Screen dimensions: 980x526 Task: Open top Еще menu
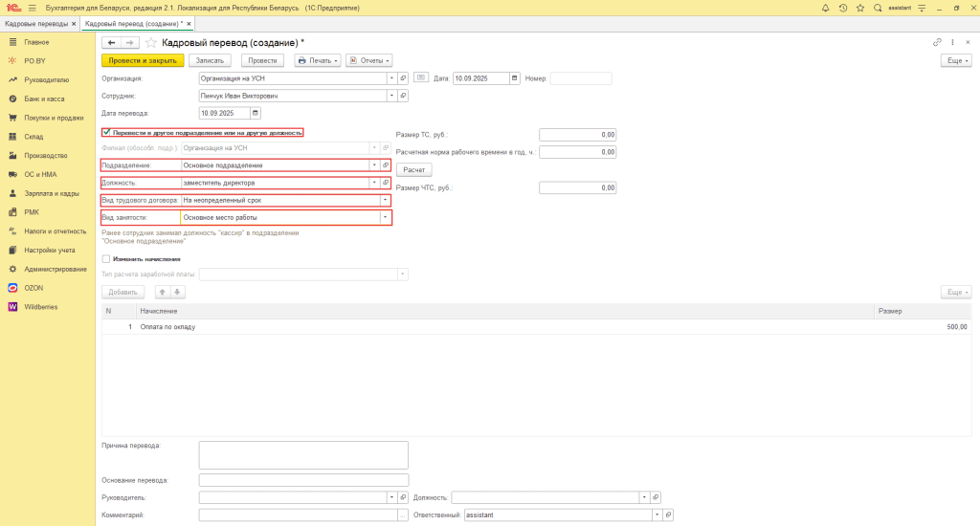click(956, 60)
